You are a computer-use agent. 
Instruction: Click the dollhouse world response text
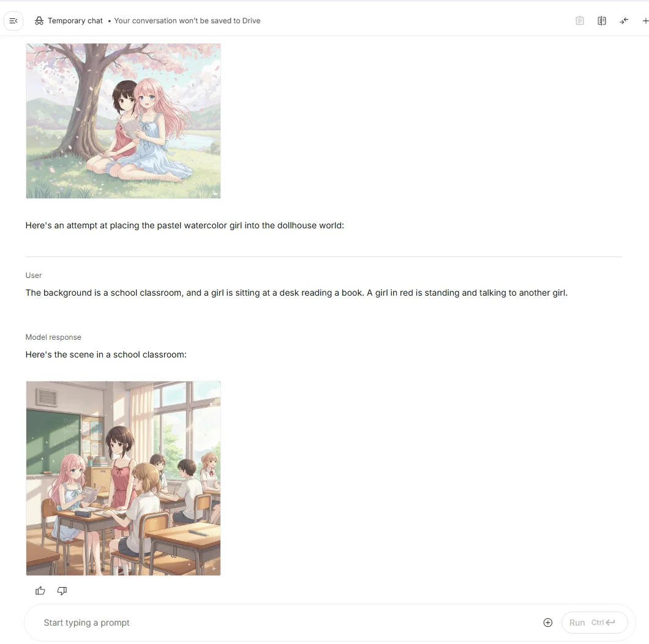pyautogui.click(x=185, y=225)
